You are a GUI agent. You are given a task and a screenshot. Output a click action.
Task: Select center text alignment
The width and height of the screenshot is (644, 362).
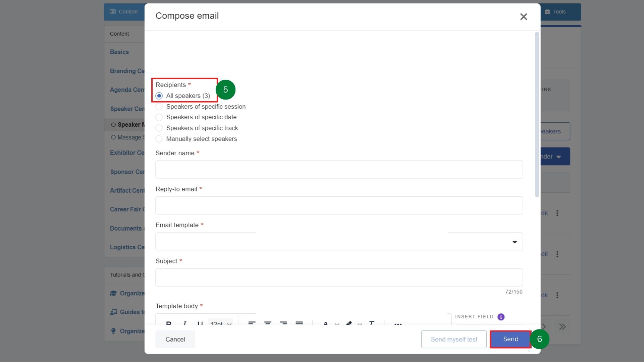pos(268,323)
